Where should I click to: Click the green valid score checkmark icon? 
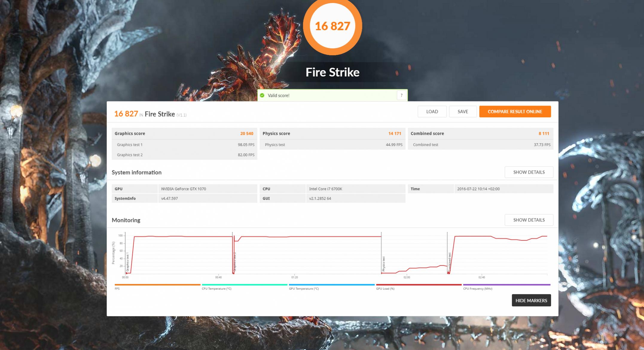point(262,95)
